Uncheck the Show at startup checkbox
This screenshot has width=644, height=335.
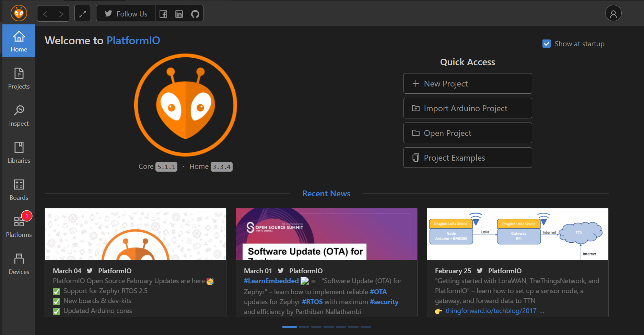[x=547, y=44]
